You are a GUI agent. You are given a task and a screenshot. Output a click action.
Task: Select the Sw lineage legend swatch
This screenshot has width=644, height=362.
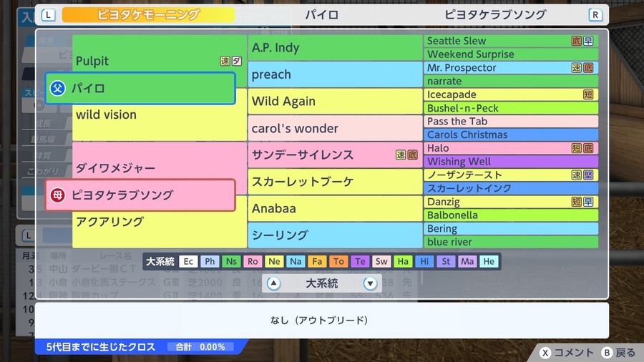click(x=381, y=261)
